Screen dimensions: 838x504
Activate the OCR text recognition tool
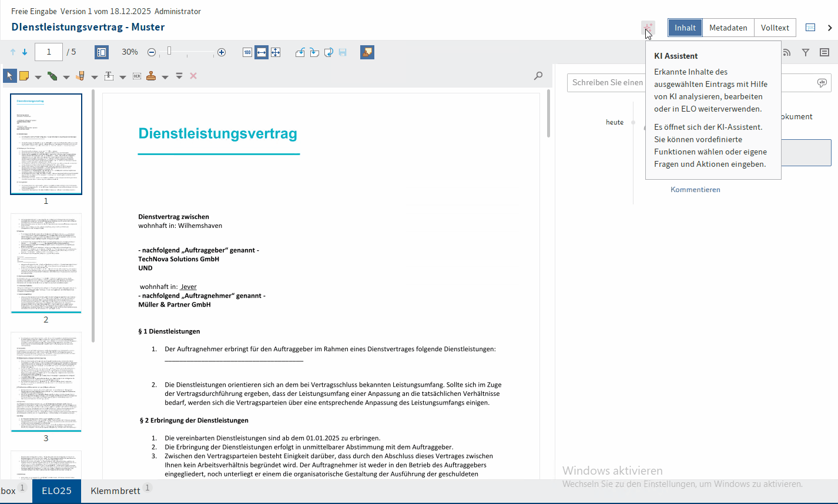(x=137, y=76)
